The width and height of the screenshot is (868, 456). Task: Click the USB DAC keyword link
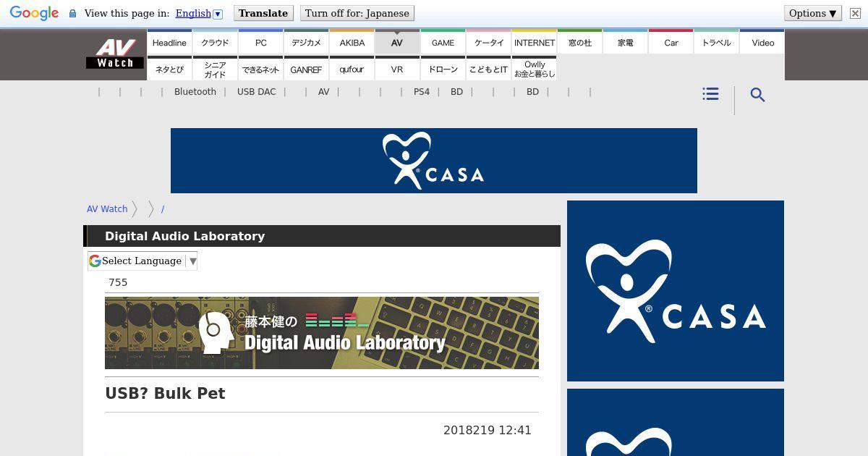pyautogui.click(x=256, y=92)
